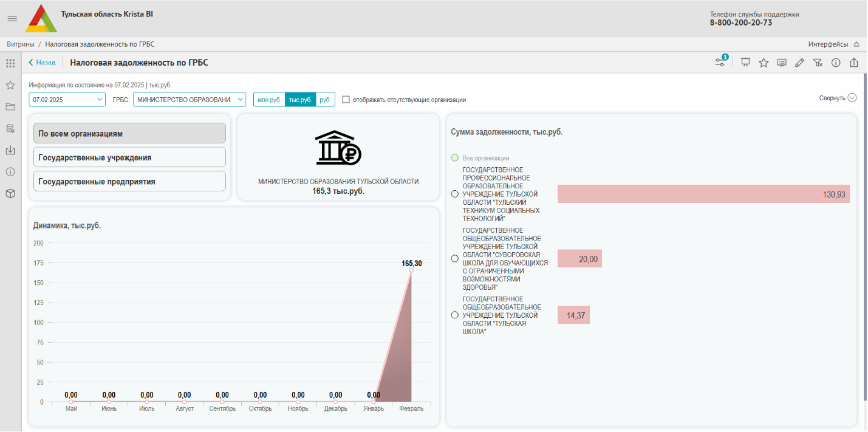
Task: Switch to 'Государственные учреждения' tab
Action: (x=129, y=157)
